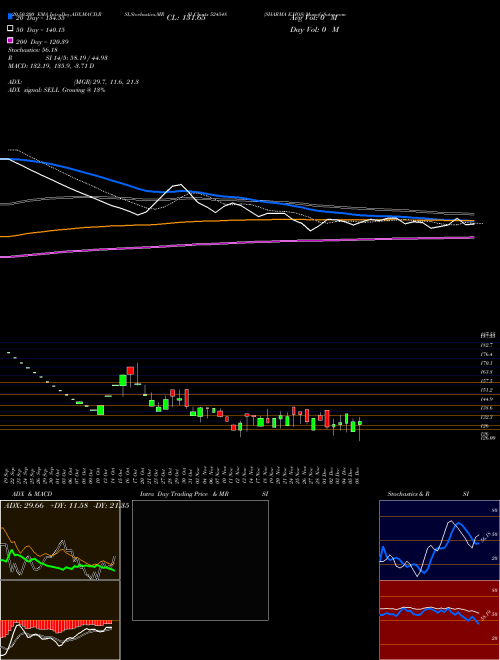
Task: Open the MACD histogram chart panel
Action: 60,620
